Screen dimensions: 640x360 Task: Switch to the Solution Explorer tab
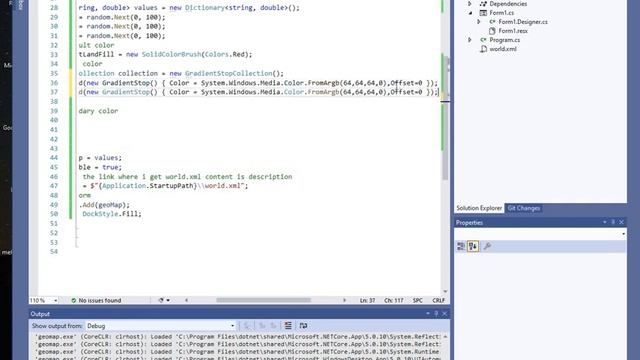[479, 208]
